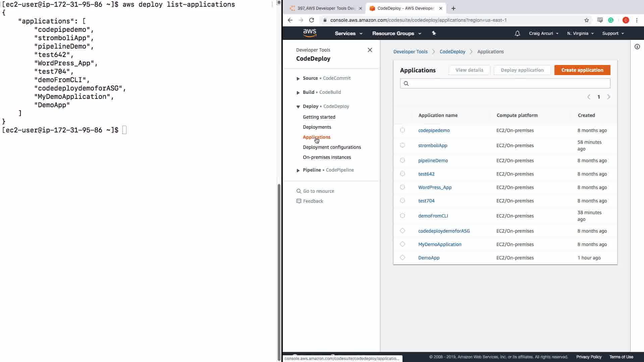Reload the page with refresh icon
The width and height of the screenshot is (644, 362).
pos(312,20)
